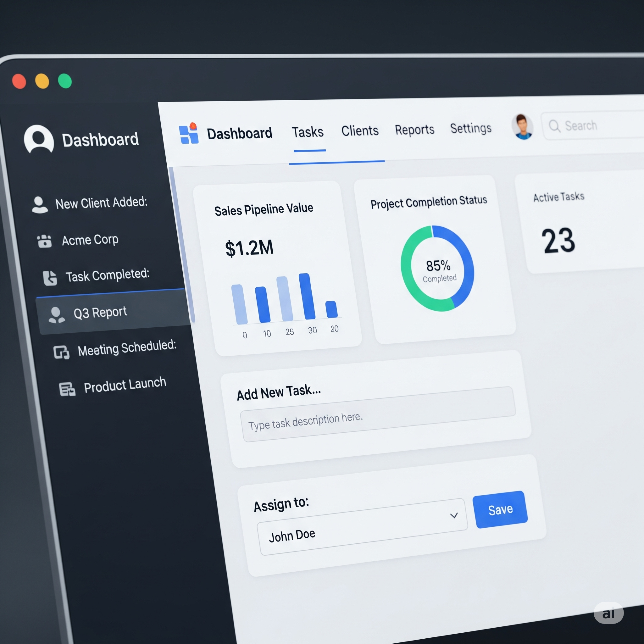This screenshot has width=644, height=644.
Task: Click the New Client Added person icon
Action: coord(40,204)
